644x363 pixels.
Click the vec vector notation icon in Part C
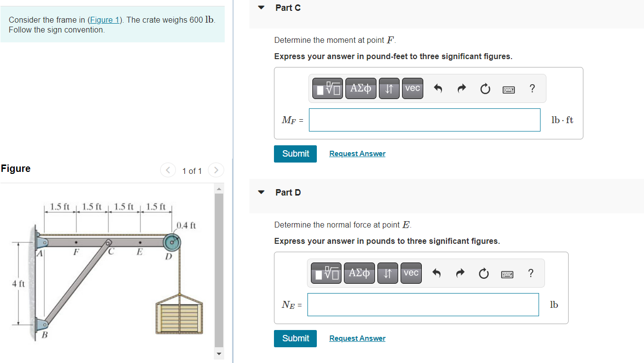412,88
